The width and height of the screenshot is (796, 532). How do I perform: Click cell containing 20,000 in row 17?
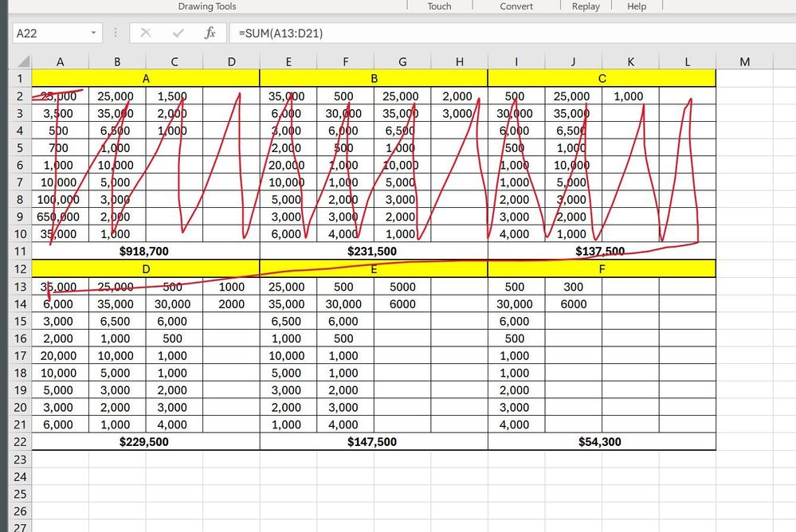click(x=60, y=356)
